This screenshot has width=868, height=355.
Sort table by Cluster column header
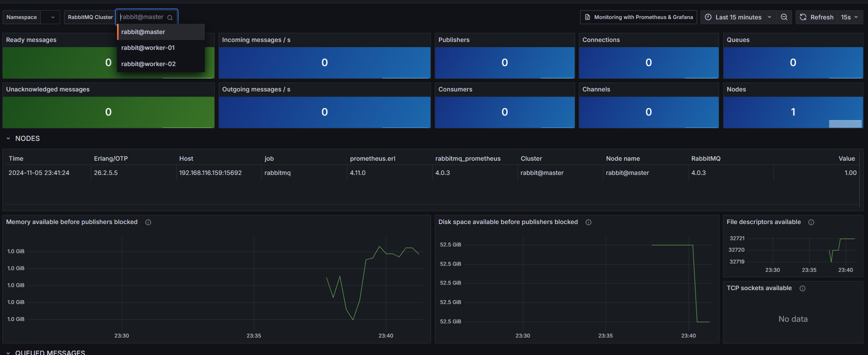pyautogui.click(x=531, y=159)
